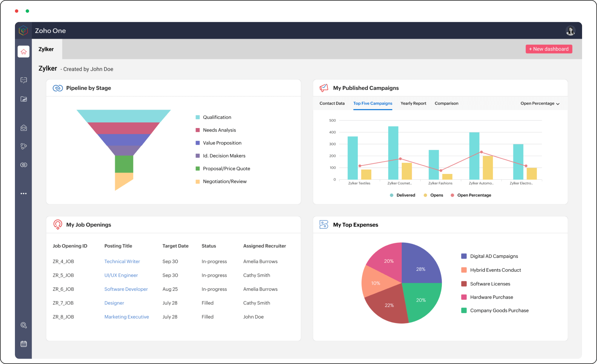Image resolution: width=597 pixels, height=364 pixels.
Task: Sort by Target Date column header
Action: (176, 246)
